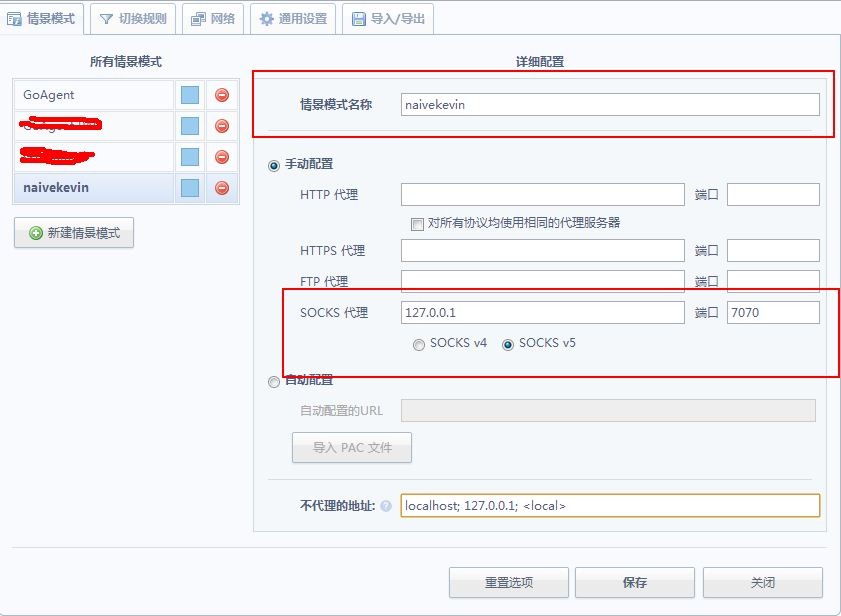Change the naivekevin profile color swatch

click(190, 188)
